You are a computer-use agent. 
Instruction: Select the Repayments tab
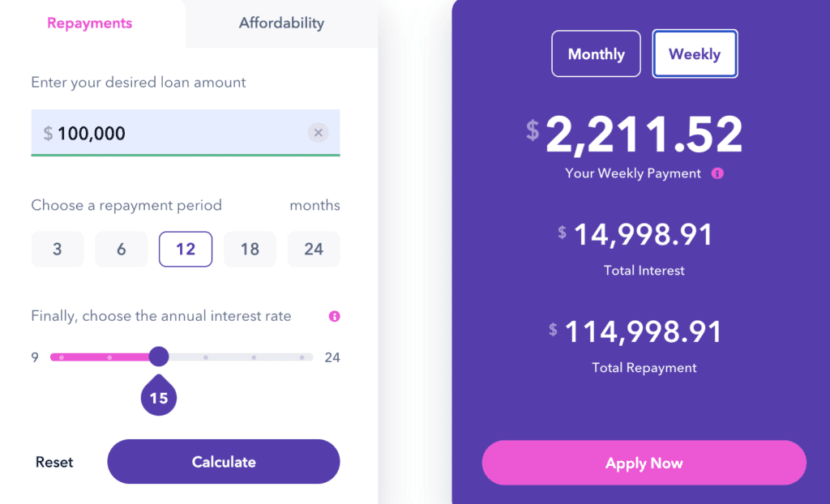(x=89, y=23)
